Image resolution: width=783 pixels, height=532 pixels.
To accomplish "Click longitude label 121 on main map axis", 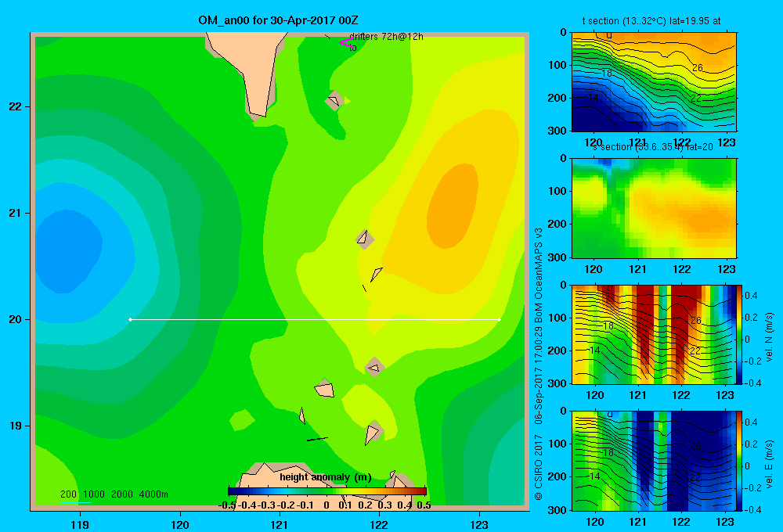I will [280, 524].
